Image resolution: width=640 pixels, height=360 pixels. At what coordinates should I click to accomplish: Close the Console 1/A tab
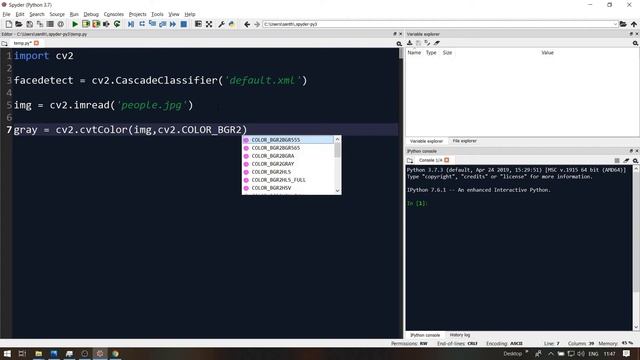[447, 160]
